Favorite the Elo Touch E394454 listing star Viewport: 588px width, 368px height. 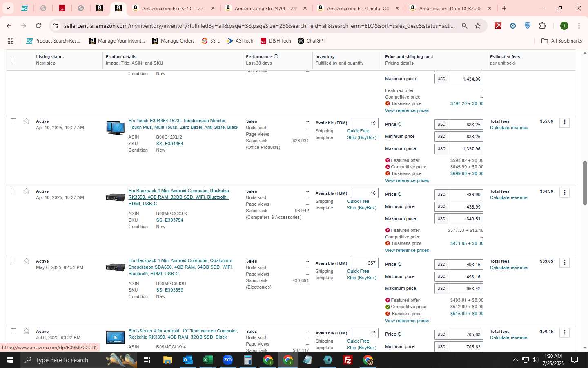click(27, 121)
